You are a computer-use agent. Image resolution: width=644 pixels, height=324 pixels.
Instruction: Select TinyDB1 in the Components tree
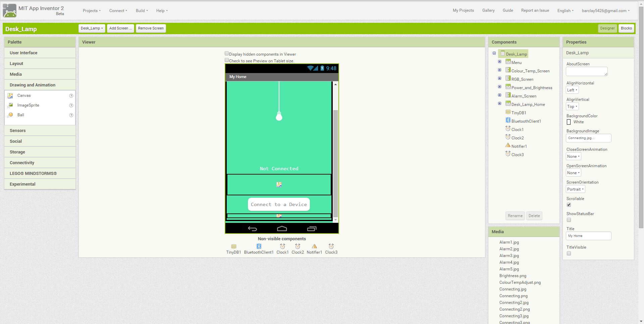click(x=519, y=113)
